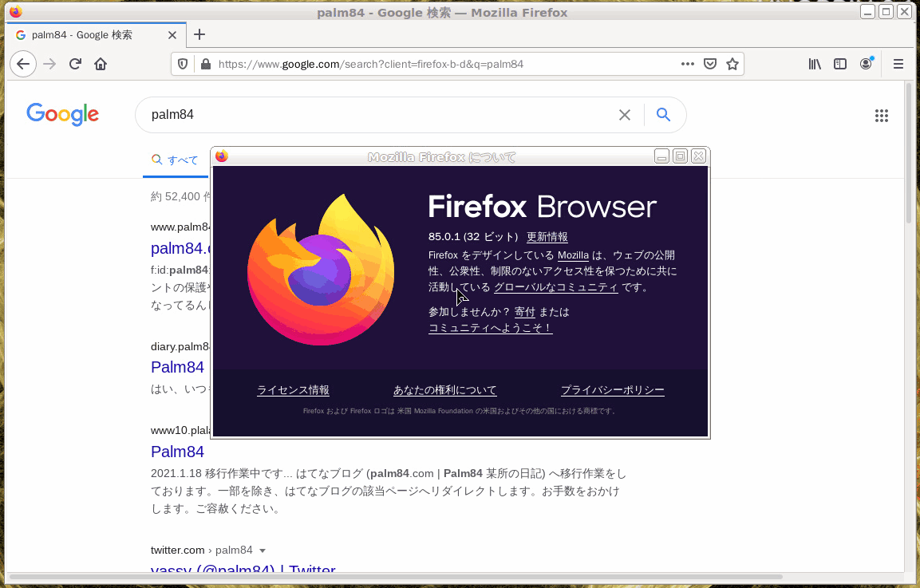Open the page actions ellipsis menu

coord(687,64)
